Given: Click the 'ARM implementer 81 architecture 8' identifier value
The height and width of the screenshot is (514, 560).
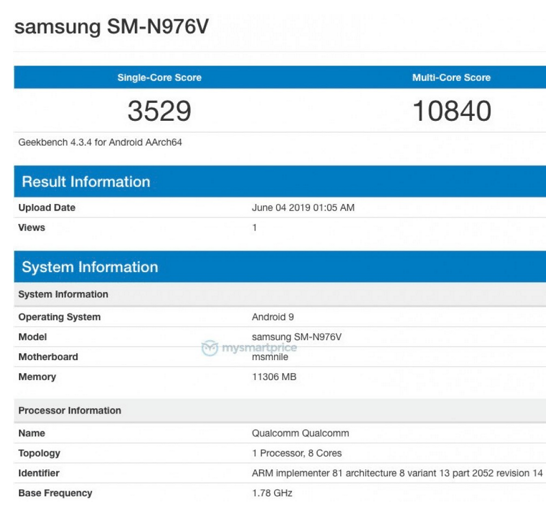Looking at the screenshot, I should 397,473.
